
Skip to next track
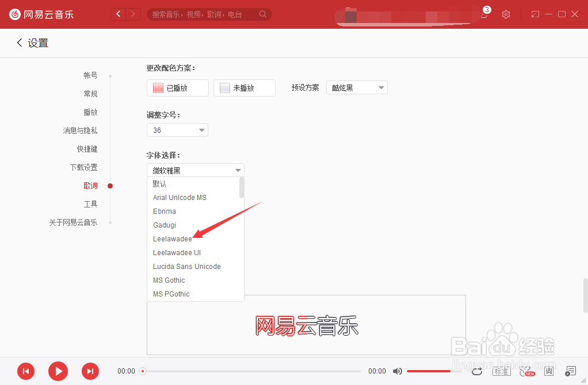90,371
